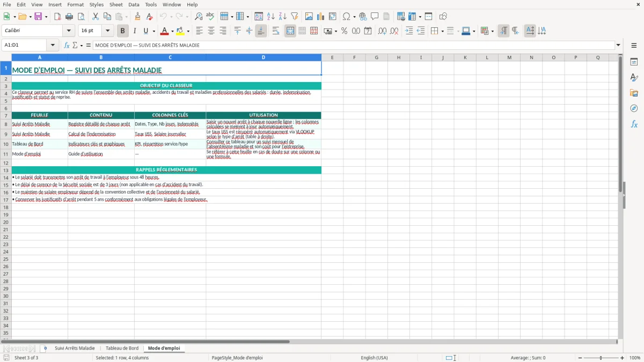Viewport: 644px width, 362px height.
Task: Click the Print icon
Action: (69, 17)
